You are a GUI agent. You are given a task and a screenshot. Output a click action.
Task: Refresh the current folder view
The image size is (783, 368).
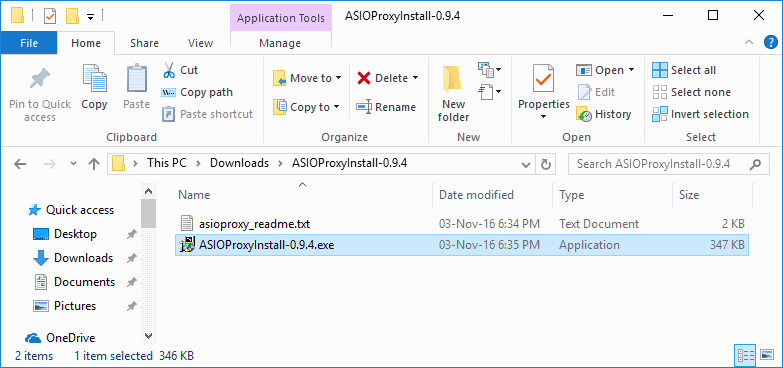(546, 164)
